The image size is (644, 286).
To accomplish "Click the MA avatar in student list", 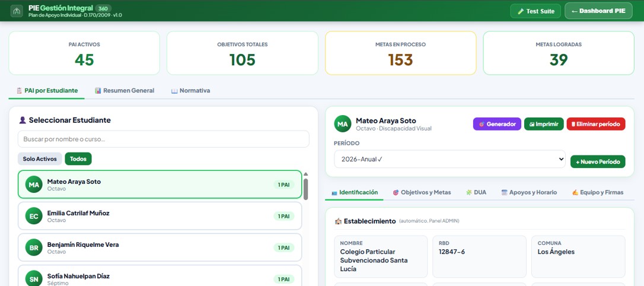I will pyautogui.click(x=34, y=185).
